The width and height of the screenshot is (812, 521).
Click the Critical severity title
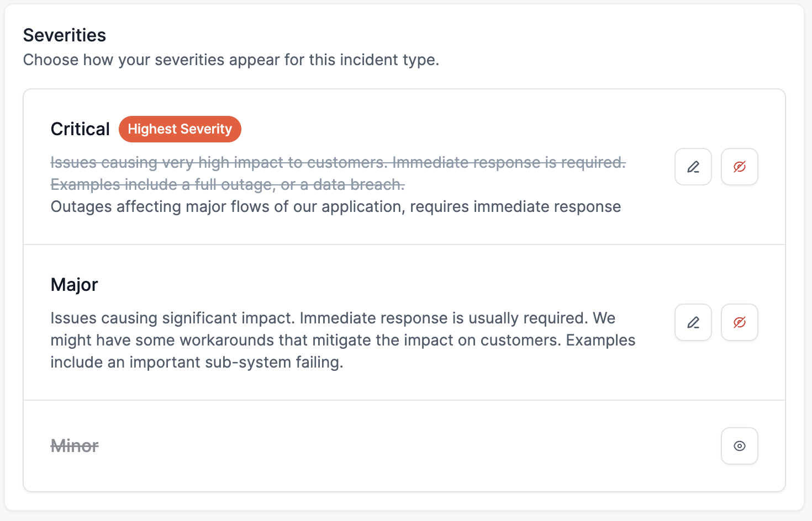click(x=80, y=129)
